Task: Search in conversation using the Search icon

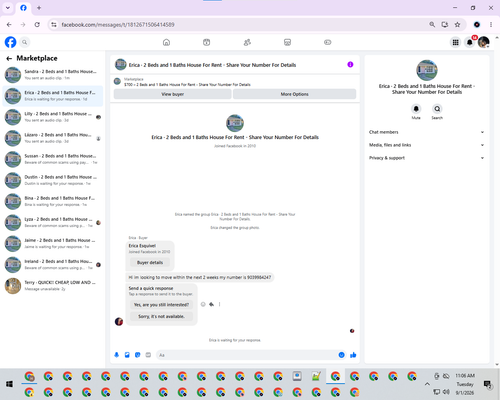Action: click(x=437, y=109)
